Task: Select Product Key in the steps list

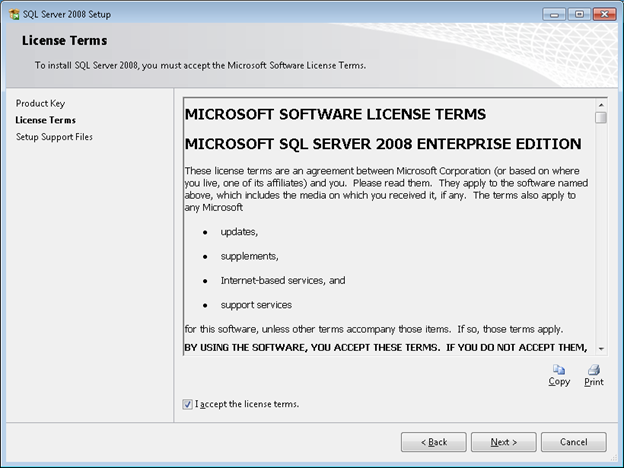Action: [x=40, y=103]
